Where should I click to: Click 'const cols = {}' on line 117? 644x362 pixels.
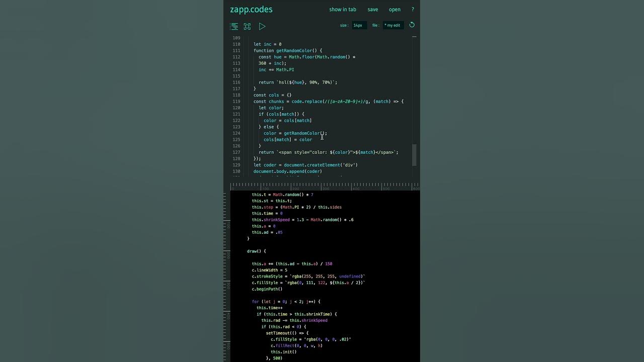coord(272,95)
